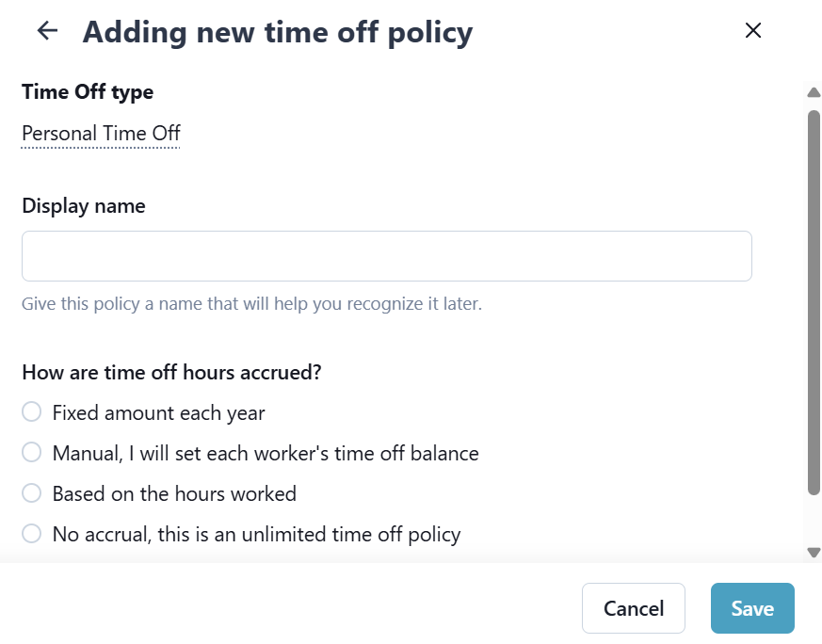Click the 'No accrual, this is an unlimited' label text
This screenshot has height=644, width=822.
coord(256,535)
